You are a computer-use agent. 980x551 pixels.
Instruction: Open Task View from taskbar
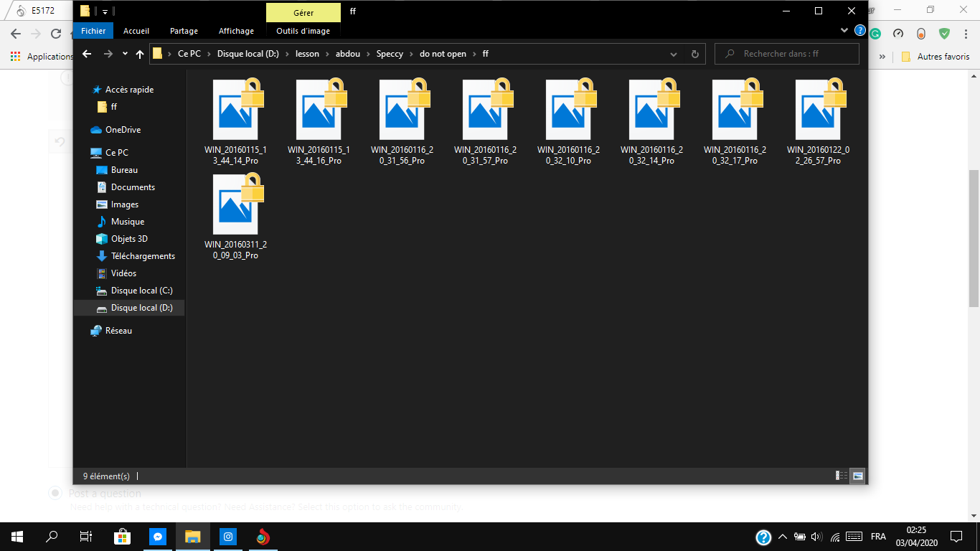(85, 537)
